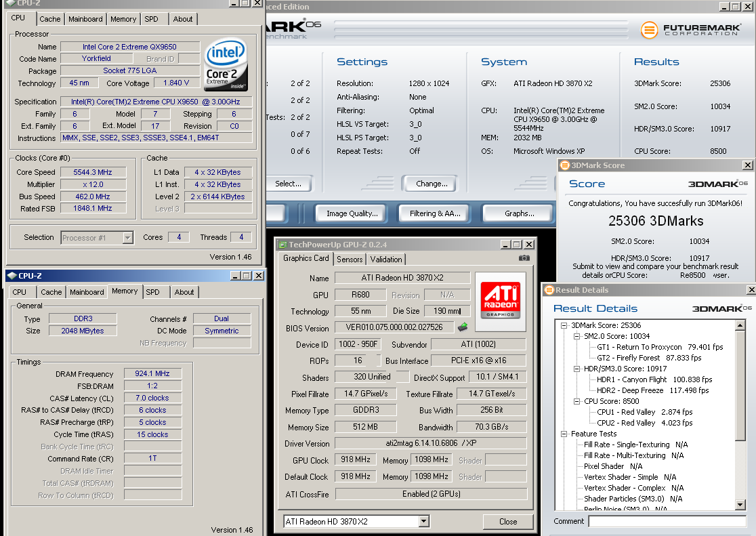Collapse the CPU Score: 8500 tree node

[576, 401]
